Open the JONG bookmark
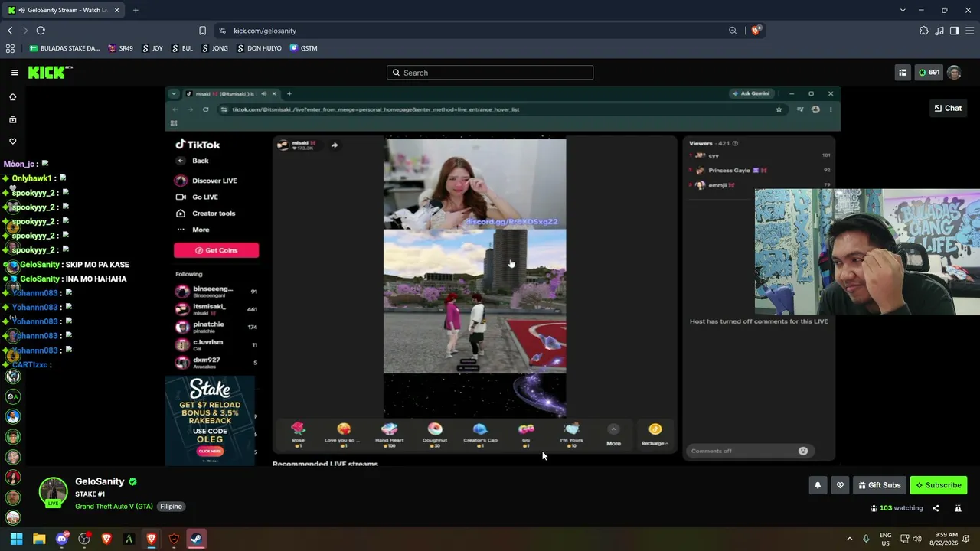Image resolution: width=980 pixels, height=551 pixels. click(x=214, y=48)
